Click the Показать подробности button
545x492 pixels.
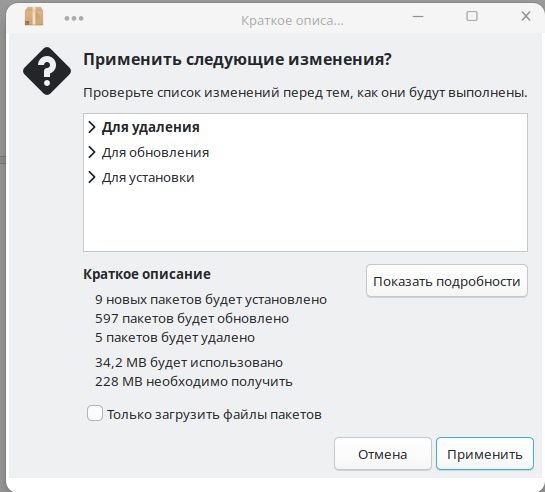(447, 281)
